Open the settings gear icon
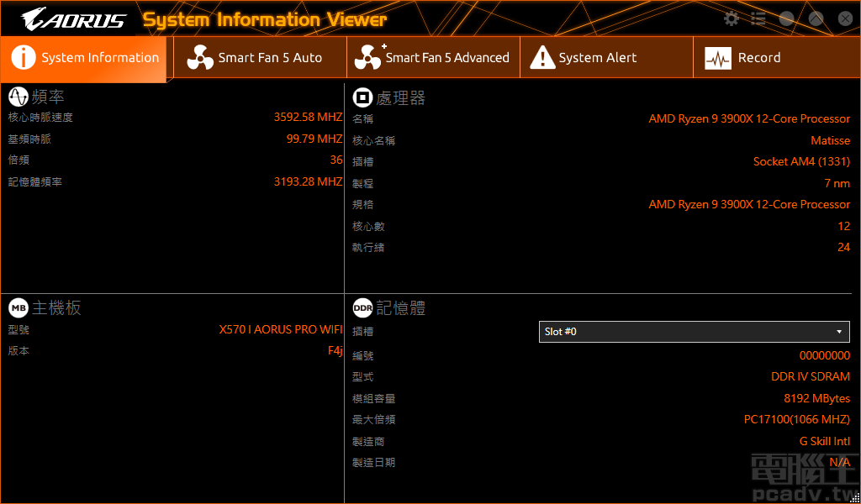This screenshot has height=504, width=861. coord(731,18)
